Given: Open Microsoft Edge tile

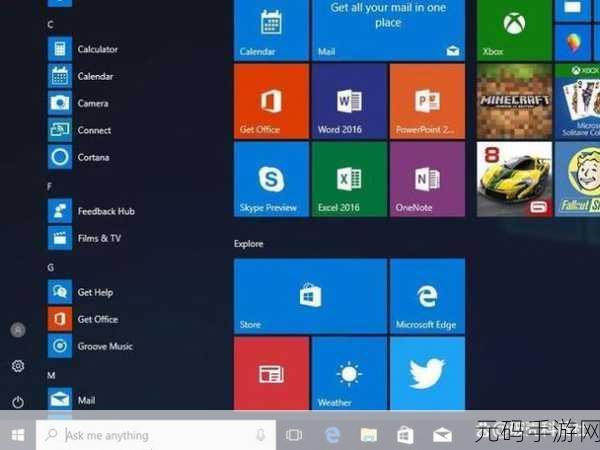Looking at the screenshot, I should [x=427, y=296].
